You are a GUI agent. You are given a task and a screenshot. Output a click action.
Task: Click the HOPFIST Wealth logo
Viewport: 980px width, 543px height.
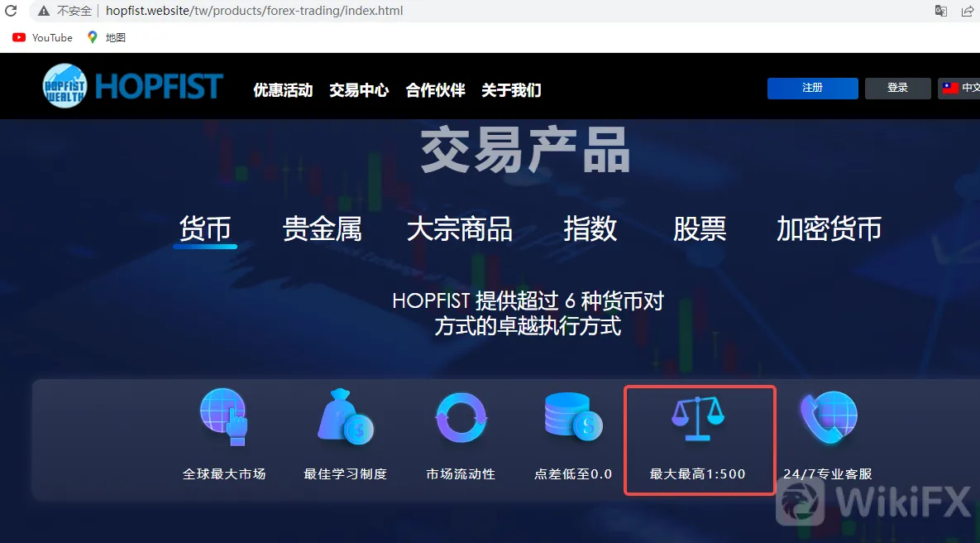(x=132, y=86)
